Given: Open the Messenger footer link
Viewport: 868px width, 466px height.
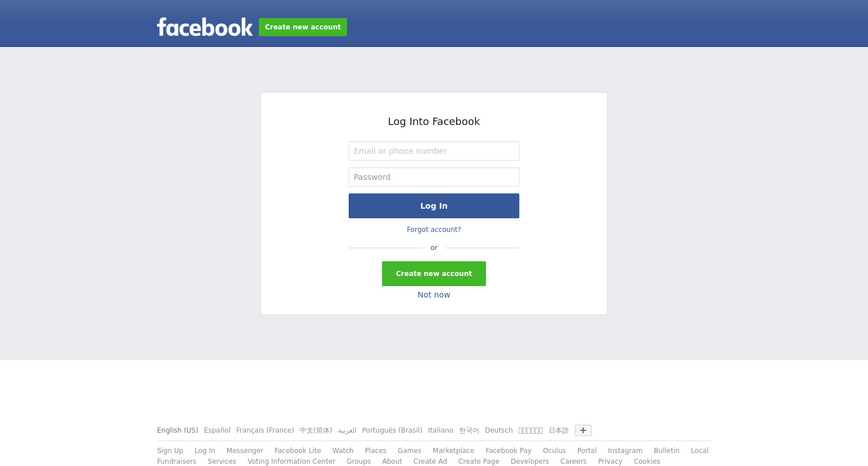Looking at the screenshot, I should pos(245,451).
